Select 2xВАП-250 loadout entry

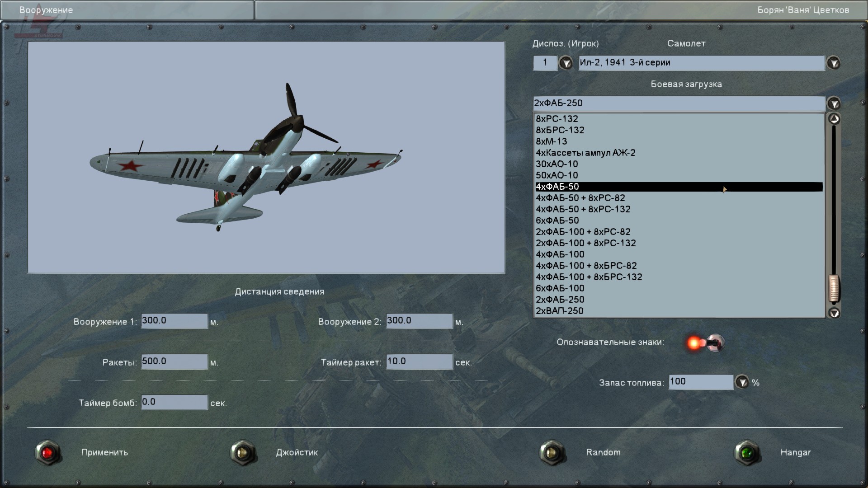tap(560, 311)
